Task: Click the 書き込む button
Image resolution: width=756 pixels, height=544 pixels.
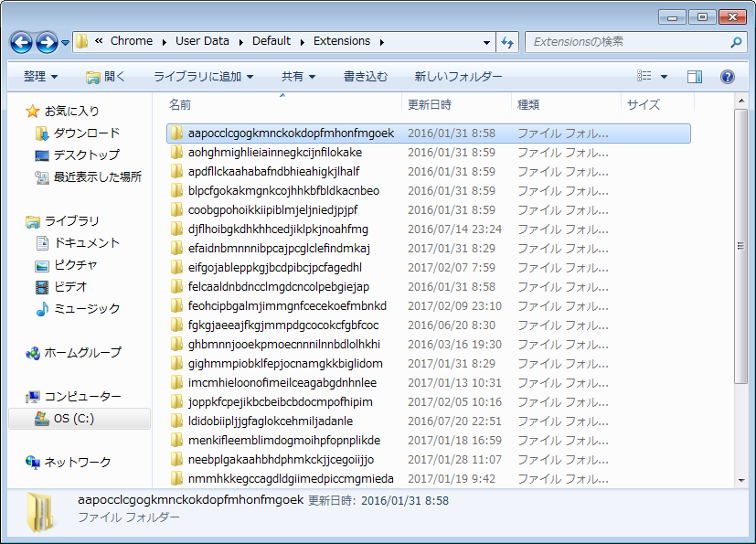Action: tap(365, 76)
